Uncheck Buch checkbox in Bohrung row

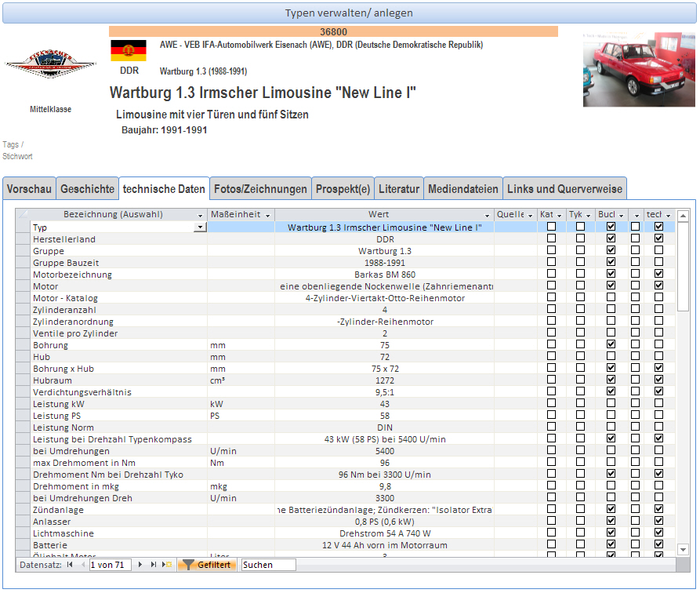point(611,344)
